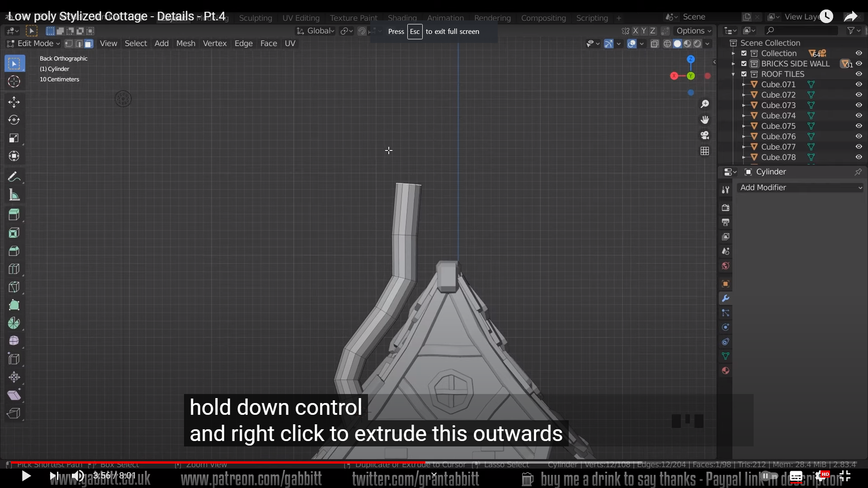Switch to the UV Editing workspace tab

click(x=301, y=18)
